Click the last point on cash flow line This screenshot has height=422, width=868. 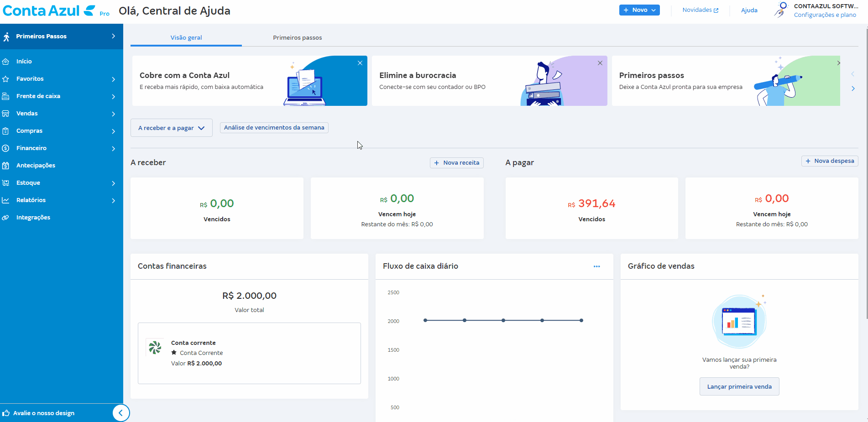tap(581, 320)
